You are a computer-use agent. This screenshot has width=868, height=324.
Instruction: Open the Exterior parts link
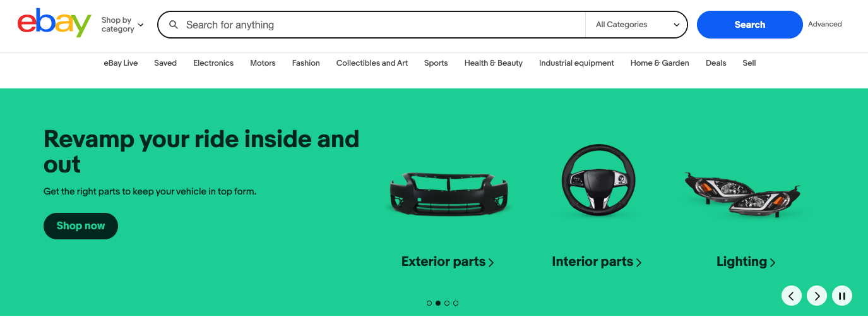click(448, 261)
